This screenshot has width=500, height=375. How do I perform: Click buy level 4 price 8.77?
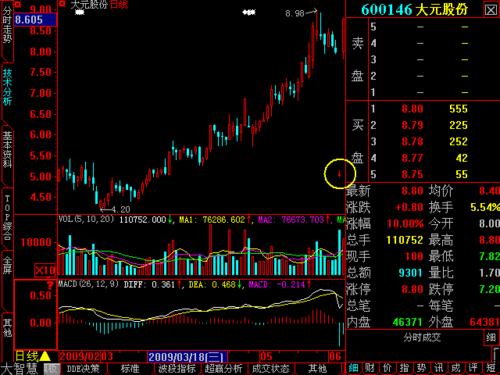click(x=412, y=158)
